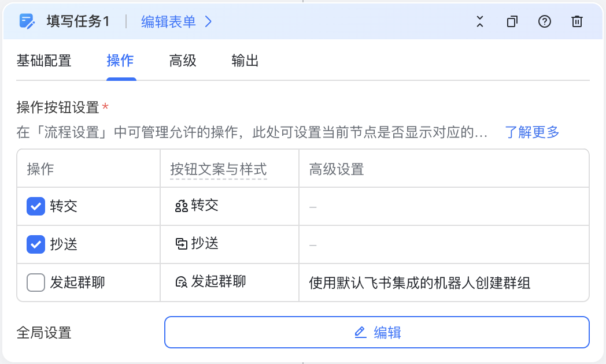Click the 编辑 global settings button

pos(377,332)
